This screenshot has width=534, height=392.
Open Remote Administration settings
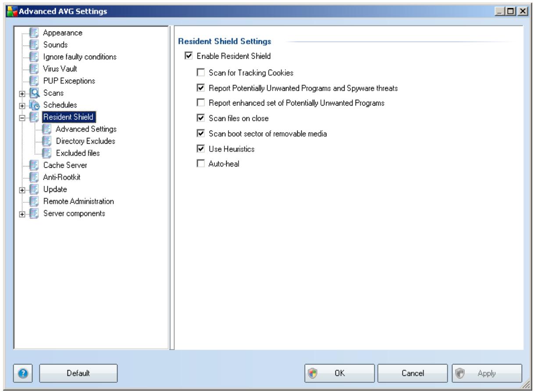[78, 201]
